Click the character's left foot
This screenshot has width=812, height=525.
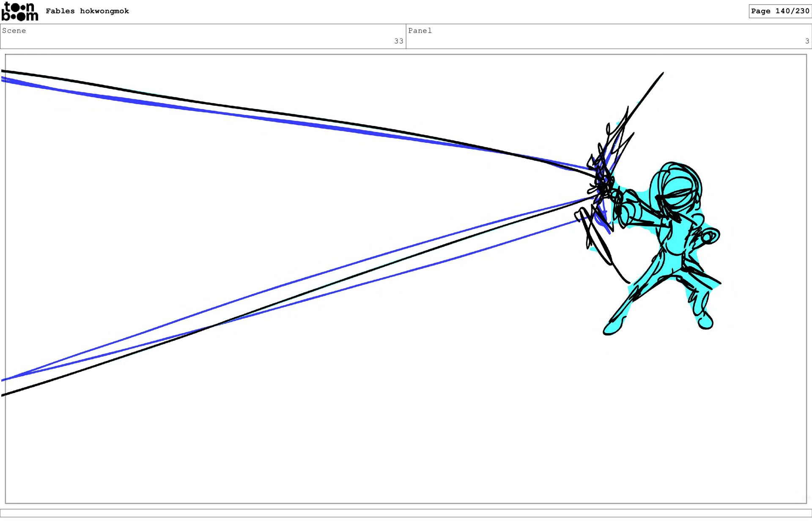(612, 328)
